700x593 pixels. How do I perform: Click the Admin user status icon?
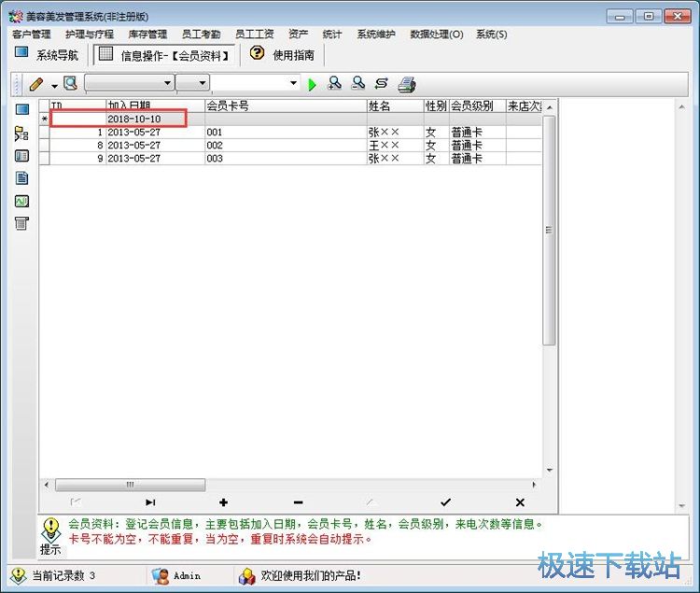coord(160,576)
